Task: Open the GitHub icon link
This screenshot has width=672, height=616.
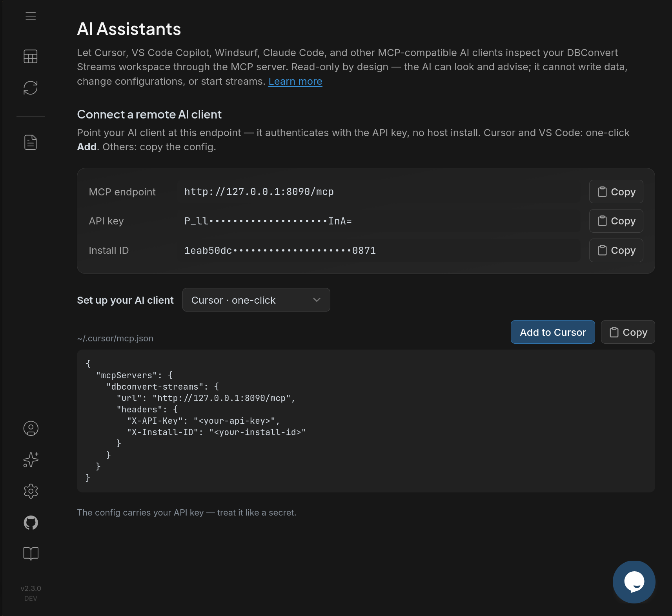Action: pyautogui.click(x=31, y=523)
